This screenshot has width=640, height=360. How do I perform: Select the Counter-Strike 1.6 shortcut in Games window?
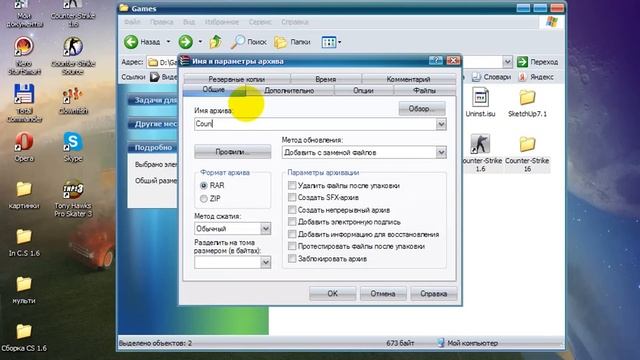tap(480, 153)
